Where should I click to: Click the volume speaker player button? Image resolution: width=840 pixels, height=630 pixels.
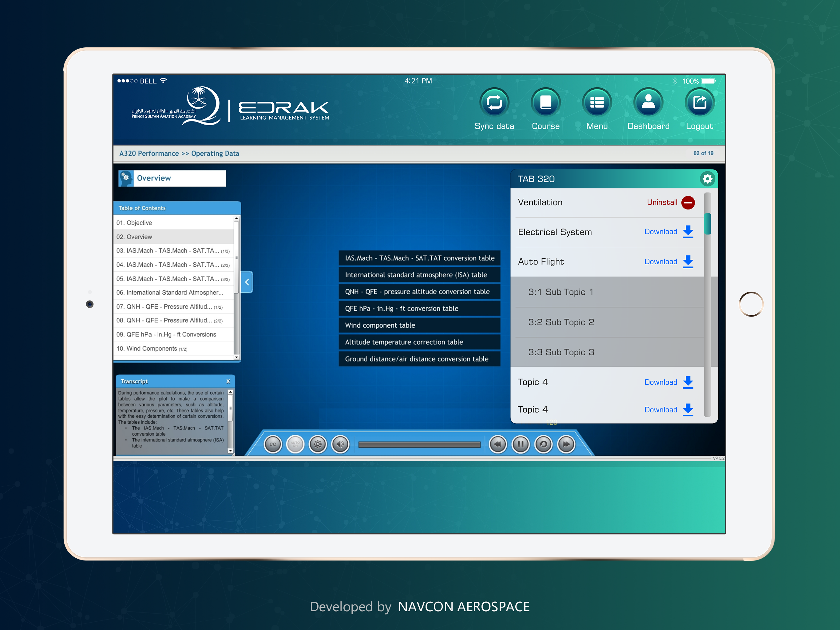(340, 444)
